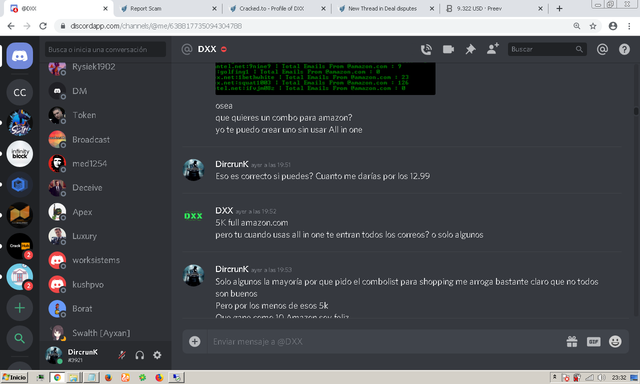Bookmark this page star
The height and width of the screenshot is (384, 640).
tap(593, 26)
